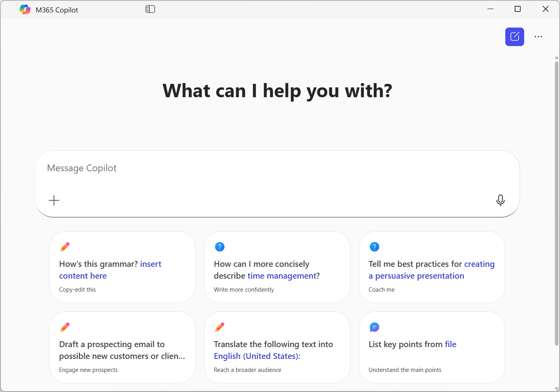560x392 pixels.
Task: Select "Draft a prospecting email" prompt card
Action: tap(122, 348)
